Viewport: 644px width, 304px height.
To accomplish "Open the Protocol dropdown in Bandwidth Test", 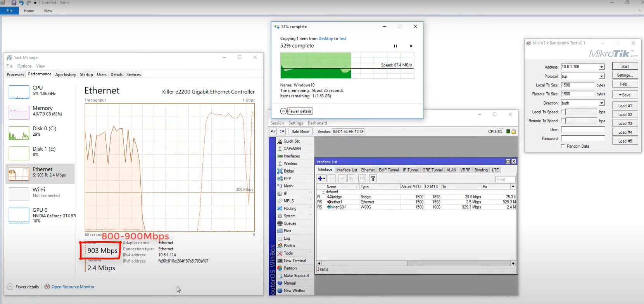I will pyautogui.click(x=601, y=76).
